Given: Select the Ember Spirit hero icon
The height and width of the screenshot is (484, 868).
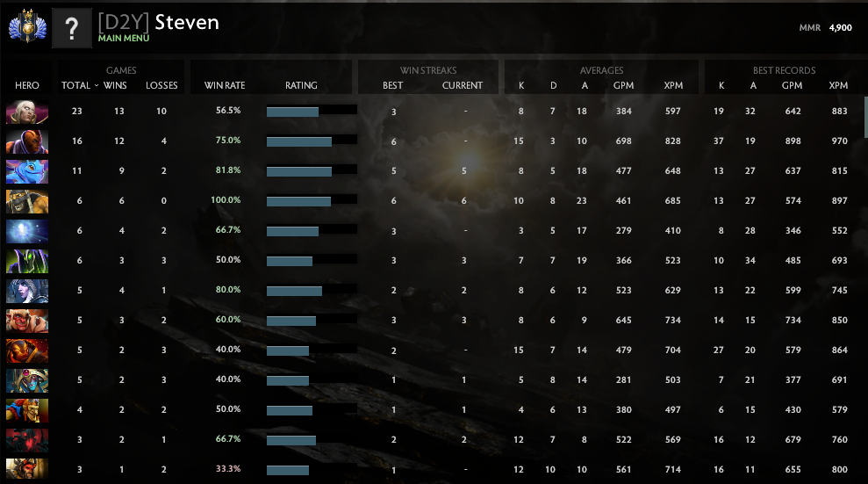Looking at the screenshot, I should [27, 350].
